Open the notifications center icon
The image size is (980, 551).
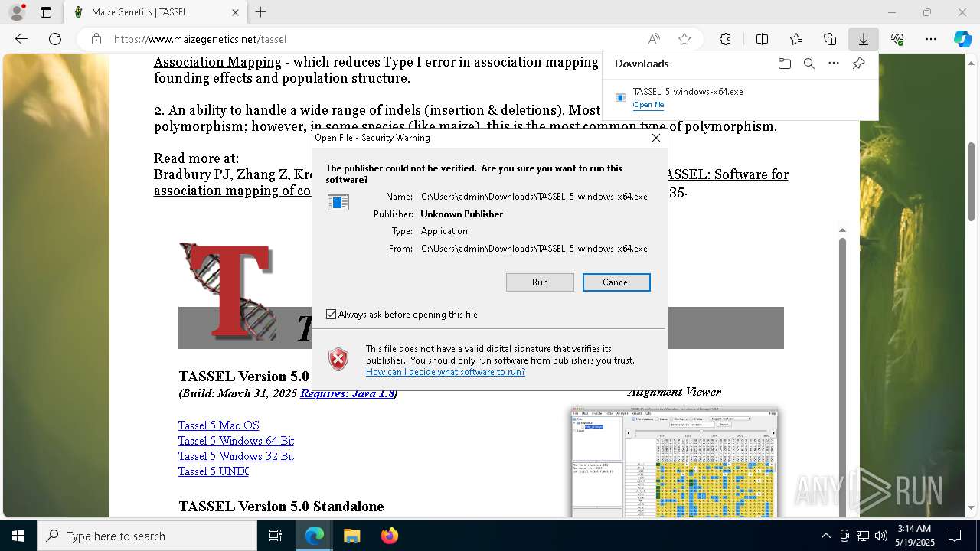955,536
